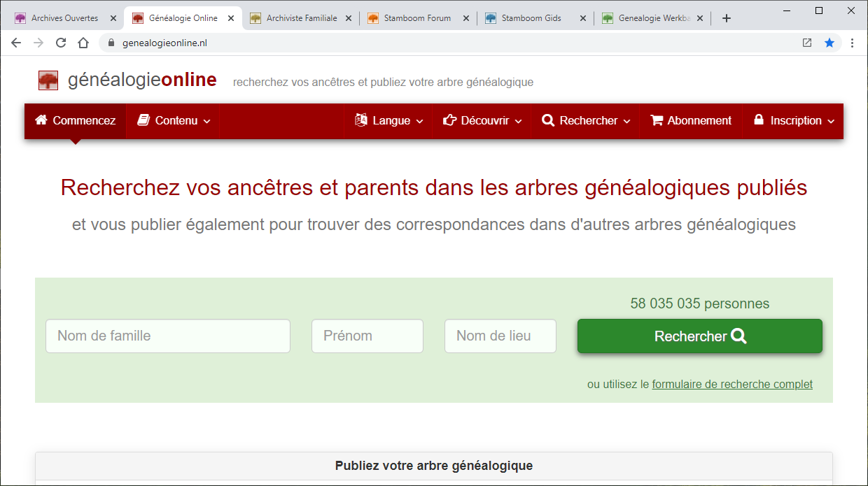This screenshot has height=486, width=868.
Task: Expand the Rechercher navigation dropdown
Action: pyautogui.click(x=586, y=120)
